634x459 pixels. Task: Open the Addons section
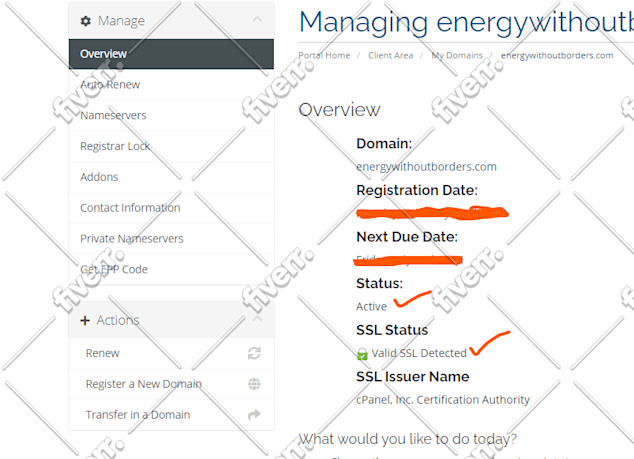(171, 177)
